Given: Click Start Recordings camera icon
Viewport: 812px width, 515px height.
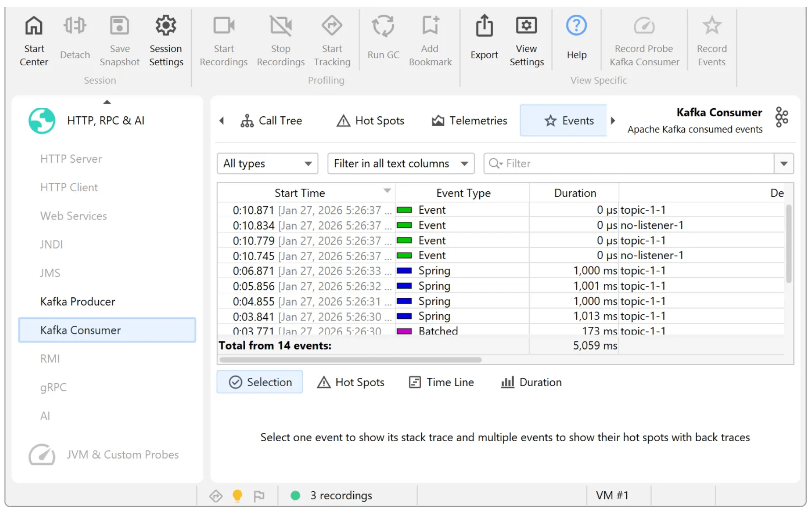Looking at the screenshot, I should coord(224,26).
